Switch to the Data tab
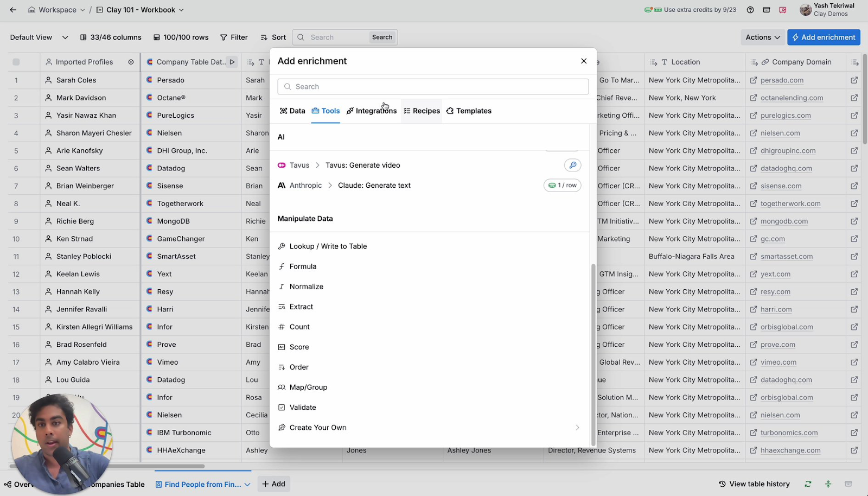The width and height of the screenshot is (868, 496). pos(292,111)
